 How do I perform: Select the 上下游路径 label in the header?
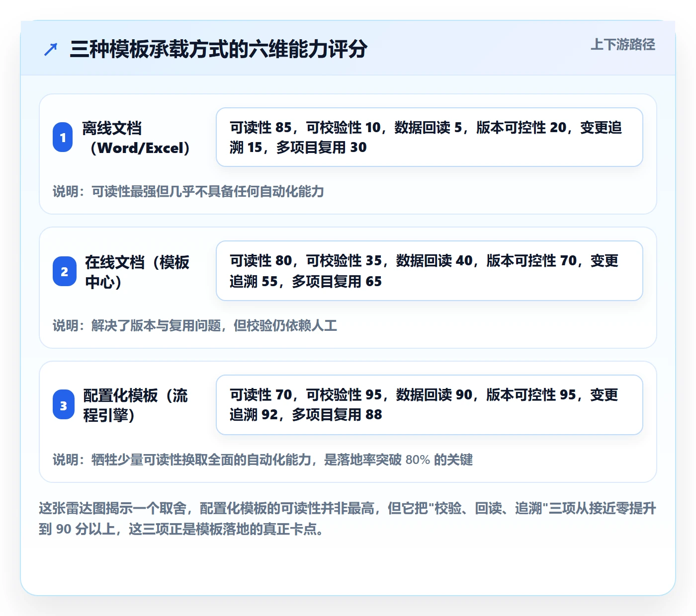pos(623,45)
